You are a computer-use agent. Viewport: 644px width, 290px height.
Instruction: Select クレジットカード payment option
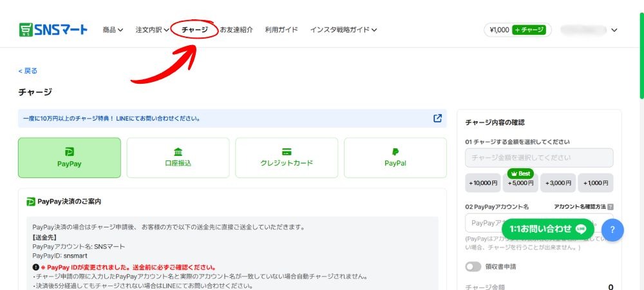pos(287,157)
